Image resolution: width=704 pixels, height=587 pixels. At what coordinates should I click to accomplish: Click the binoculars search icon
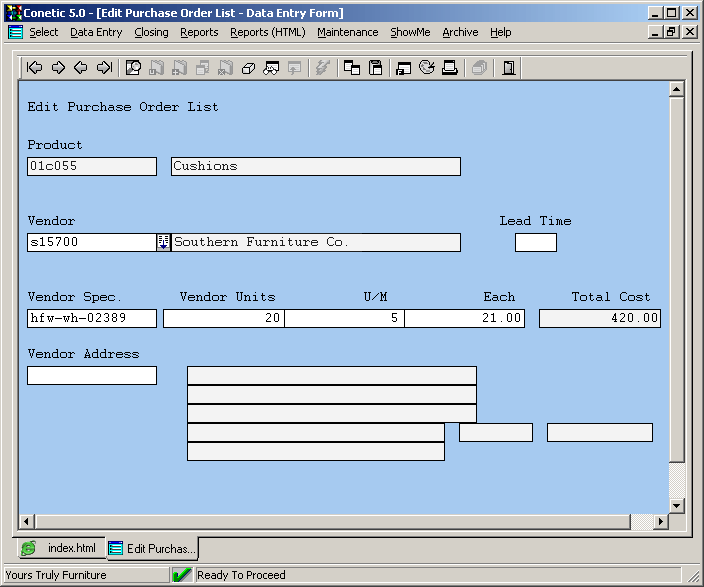pyautogui.click(x=271, y=68)
